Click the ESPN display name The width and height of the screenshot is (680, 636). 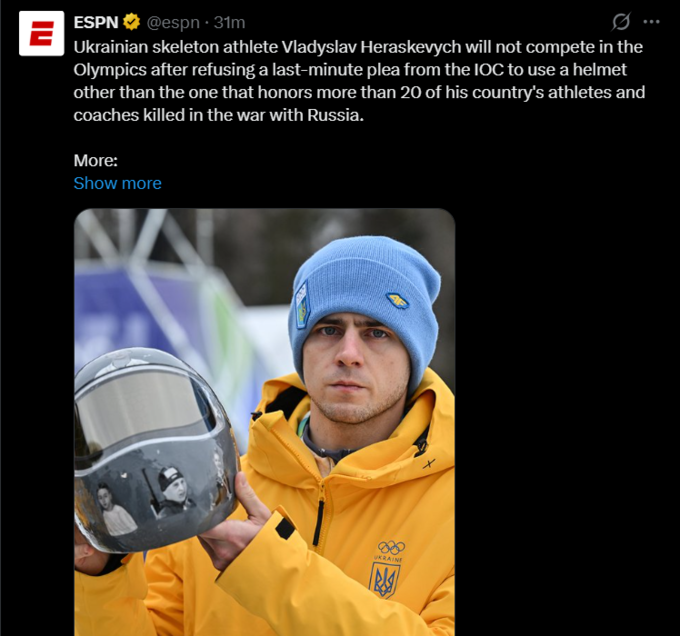(x=96, y=22)
